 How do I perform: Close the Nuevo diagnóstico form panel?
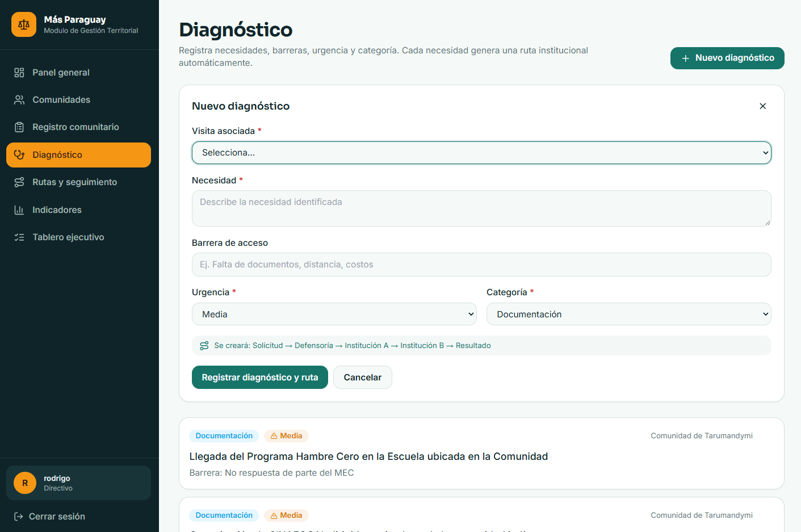(763, 106)
